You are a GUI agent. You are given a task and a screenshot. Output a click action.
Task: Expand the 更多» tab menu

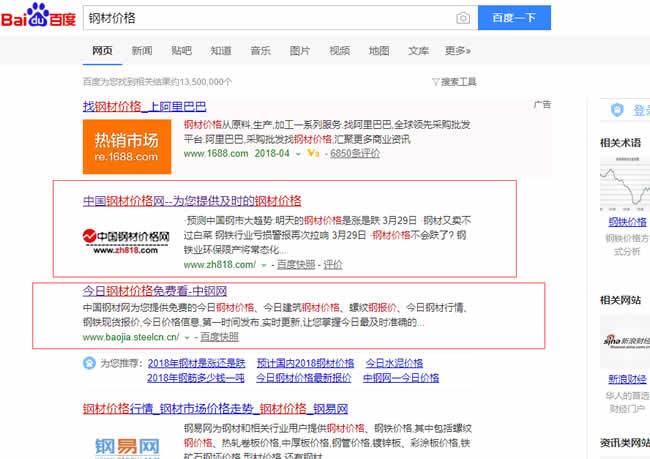tap(457, 50)
